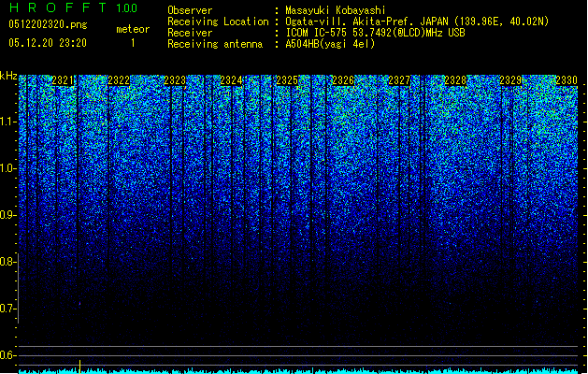The image size is (588, 374).
Task: Select the name Masayuki Kobayashi
Action: pos(336,10)
